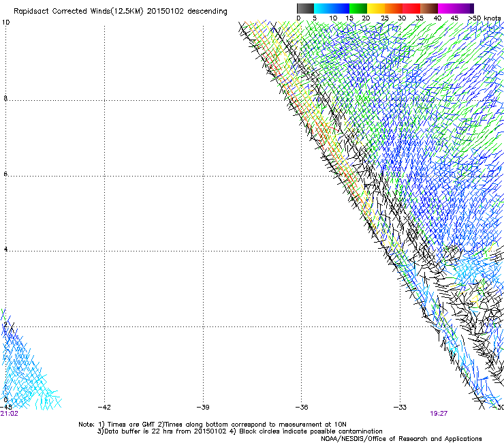Select the yellow 20-25 knots color swatch

pos(376,8)
